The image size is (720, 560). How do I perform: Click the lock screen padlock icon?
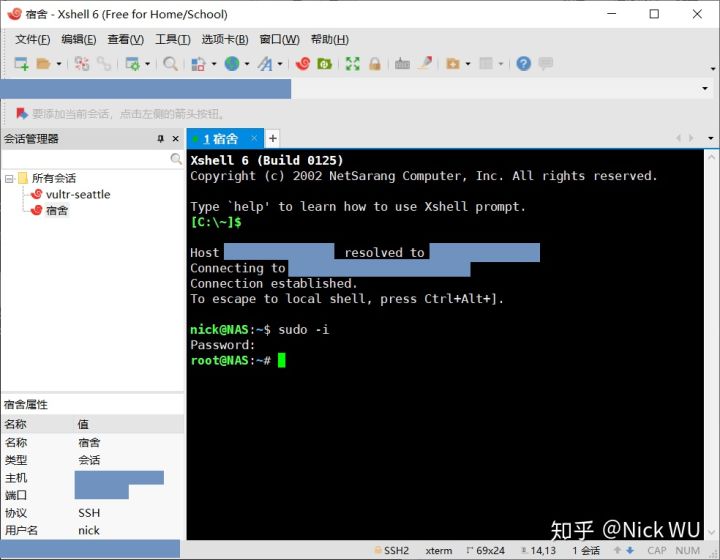tap(375, 64)
